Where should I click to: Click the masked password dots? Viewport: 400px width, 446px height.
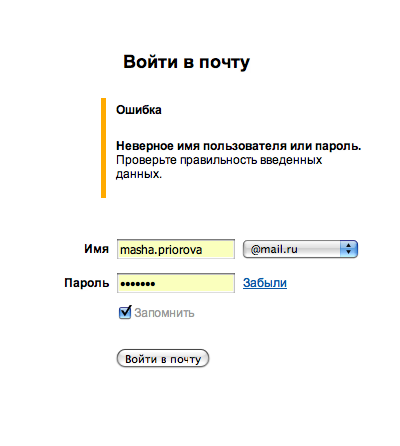(x=138, y=284)
